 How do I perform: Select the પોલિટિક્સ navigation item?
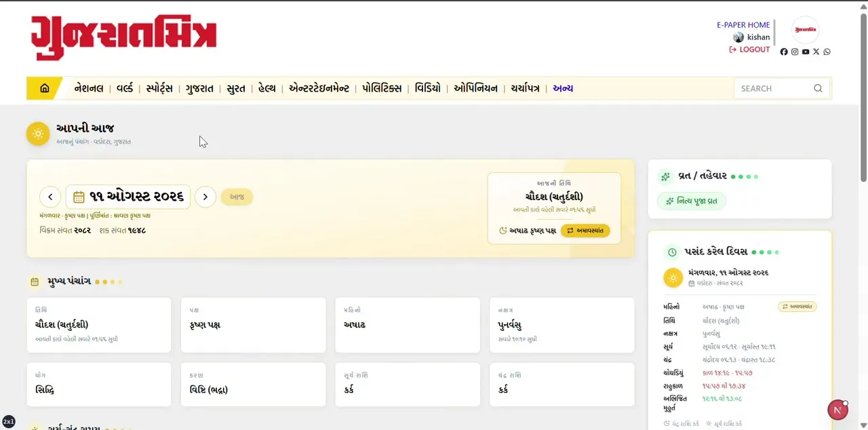pos(382,88)
